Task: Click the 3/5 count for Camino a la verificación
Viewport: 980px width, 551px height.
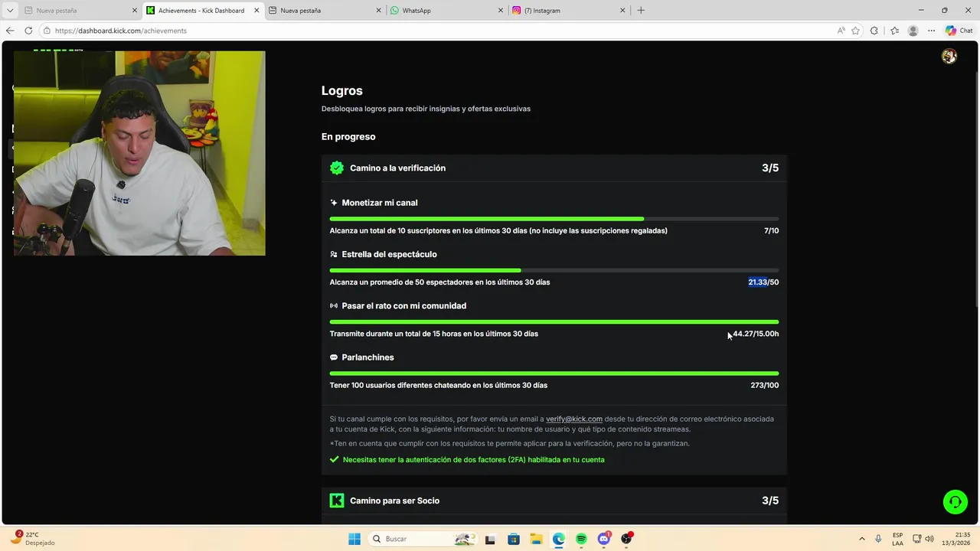Action: pyautogui.click(x=770, y=168)
